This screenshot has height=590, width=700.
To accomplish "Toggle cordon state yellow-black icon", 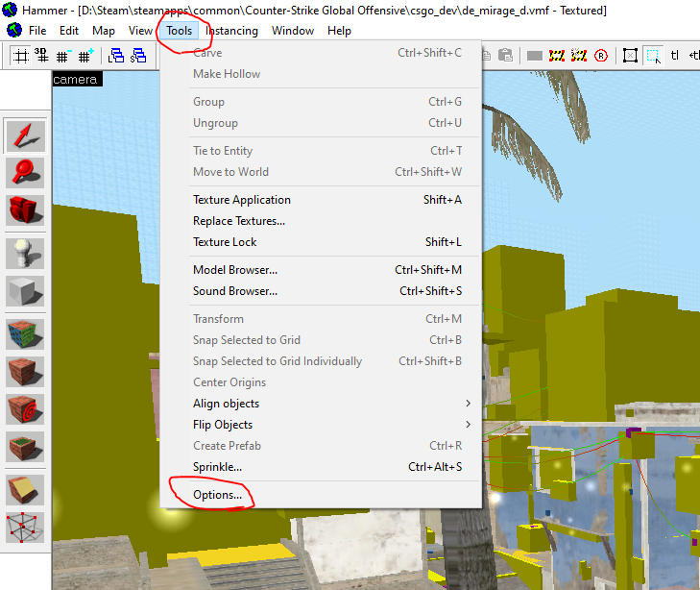I will point(557,56).
